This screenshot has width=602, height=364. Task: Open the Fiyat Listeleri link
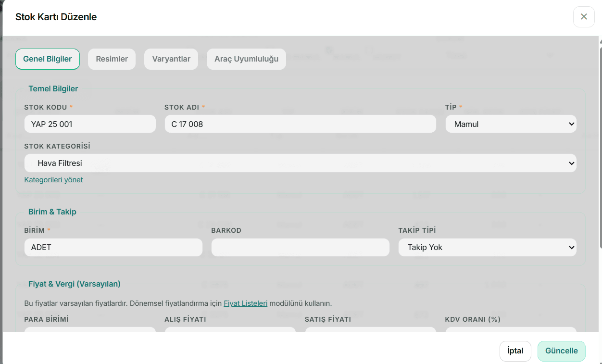[x=246, y=303]
